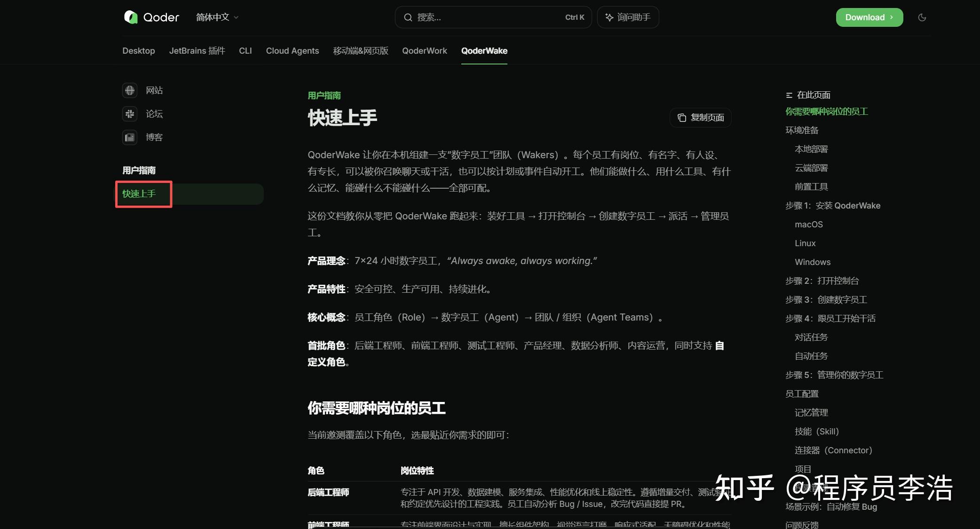Switch to the CLI tab
The width and height of the screenshot is (980, 529).
coord(245,51)
